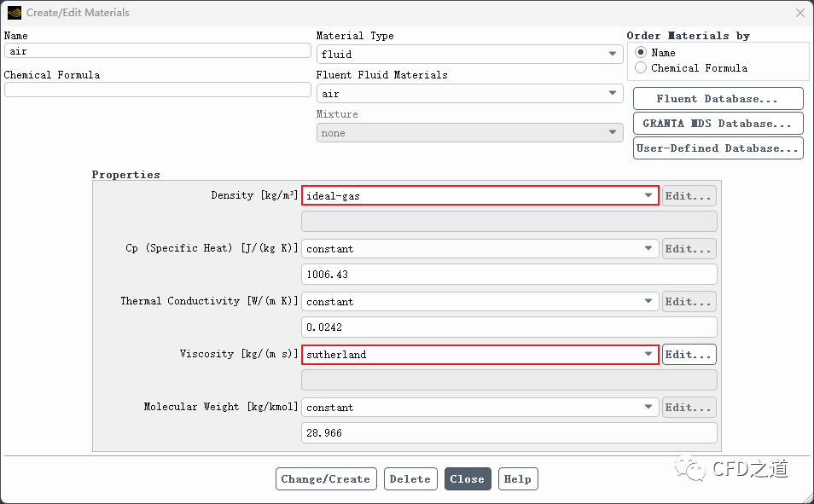Click Edit... button next to Molecular Weight
The width and height of the screenshot is (814, 504).
pos(689,408)
